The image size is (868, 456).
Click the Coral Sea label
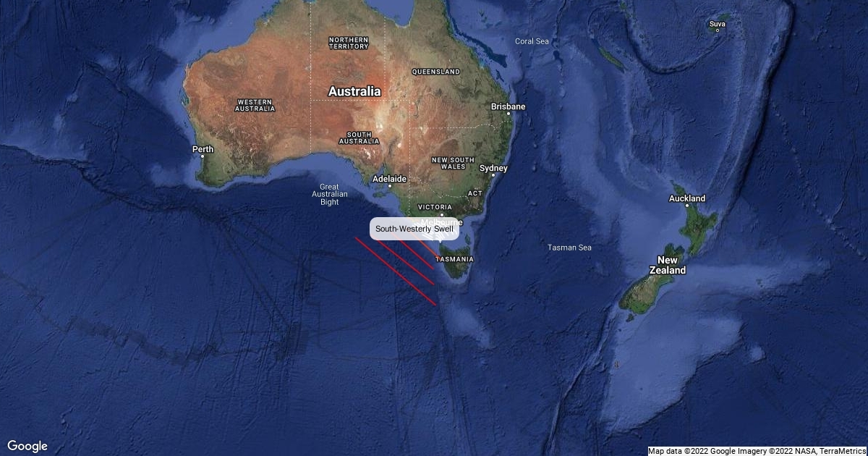click(532, 41)
